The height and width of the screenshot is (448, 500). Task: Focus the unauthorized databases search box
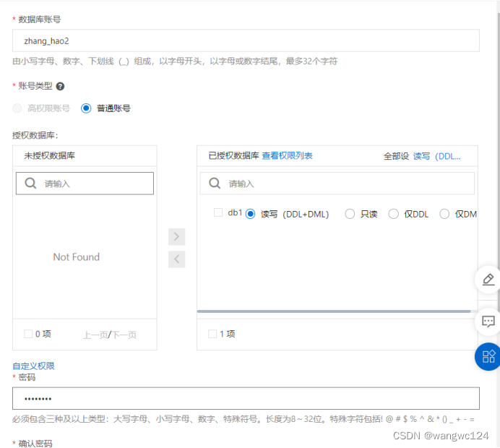[85, 184]
